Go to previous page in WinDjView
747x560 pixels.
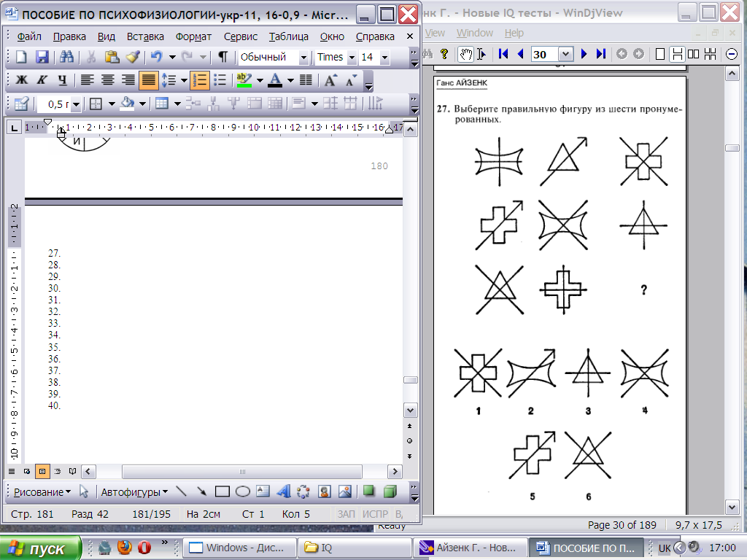click(521, 54)
